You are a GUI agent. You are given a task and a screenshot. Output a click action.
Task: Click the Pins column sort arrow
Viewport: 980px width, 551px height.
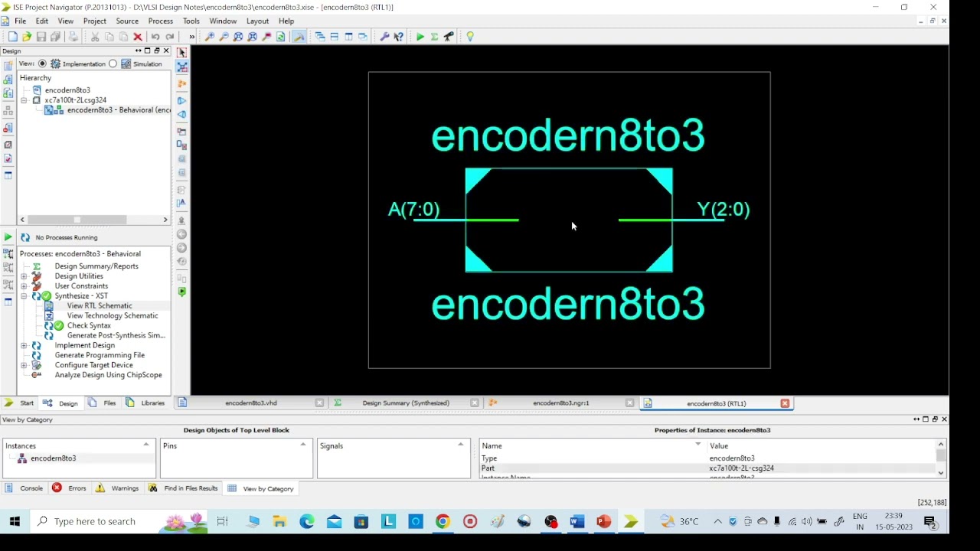click(303, 445)
